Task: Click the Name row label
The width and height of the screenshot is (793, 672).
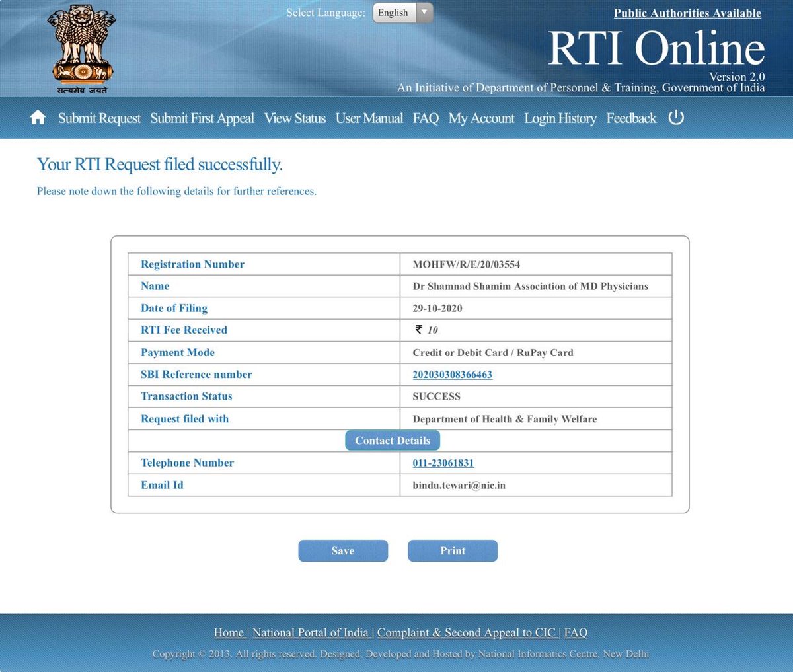Action: pos(155,287)
